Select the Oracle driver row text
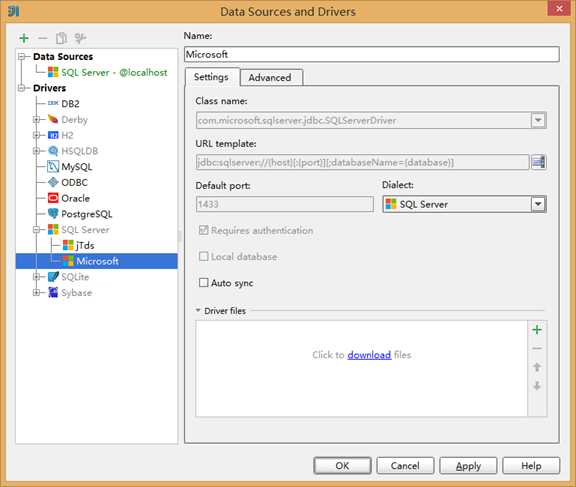 (76, 198)
